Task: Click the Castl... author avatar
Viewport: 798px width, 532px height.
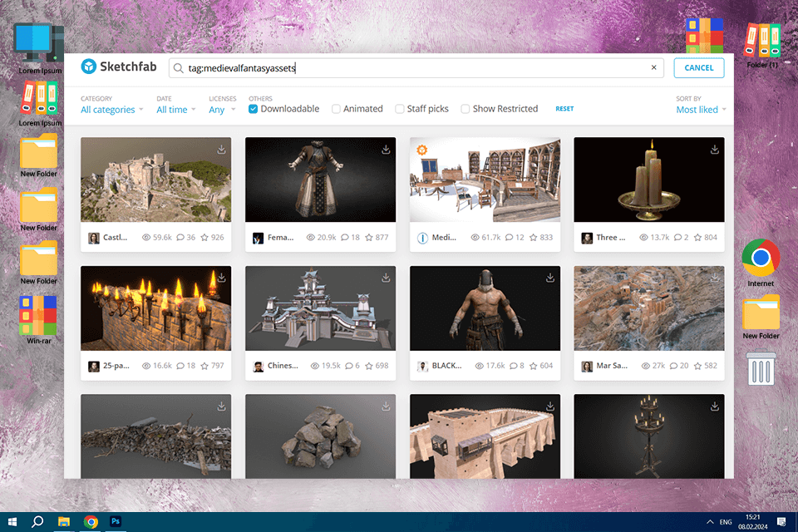Action: 94,238
